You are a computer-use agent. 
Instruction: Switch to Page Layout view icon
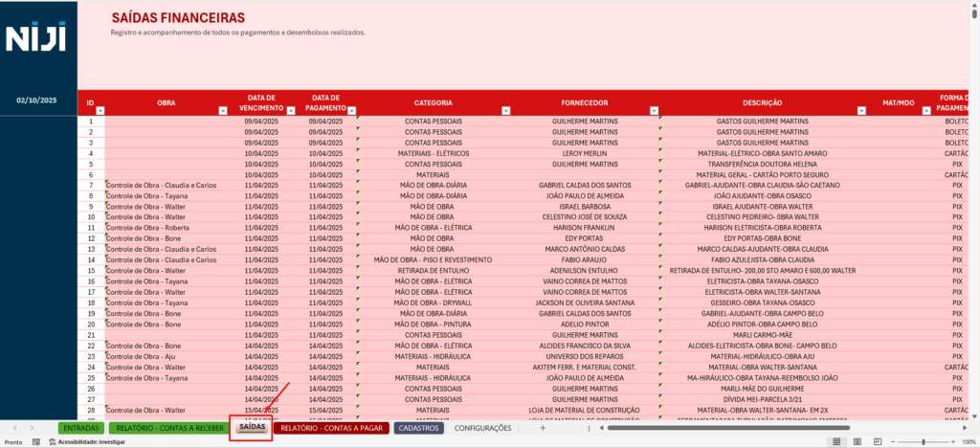[x=857, y=442]
